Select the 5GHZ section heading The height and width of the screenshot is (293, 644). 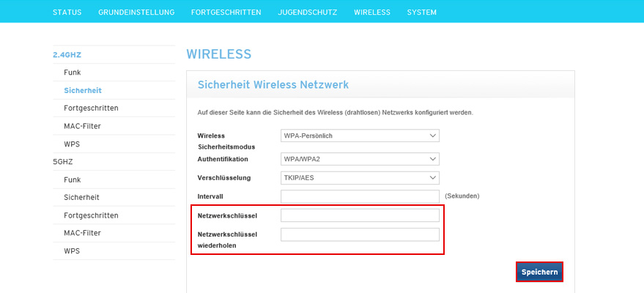point(63,161)
